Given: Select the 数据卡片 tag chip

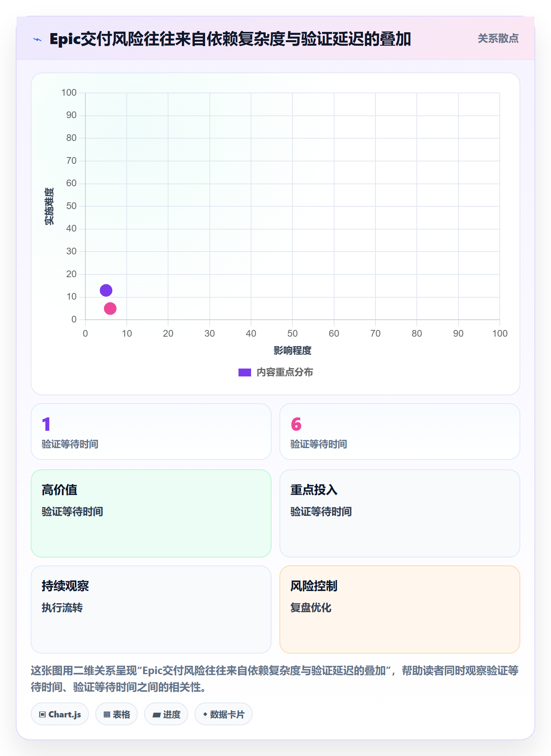Looking at the screenshot, I should point(224,714).
